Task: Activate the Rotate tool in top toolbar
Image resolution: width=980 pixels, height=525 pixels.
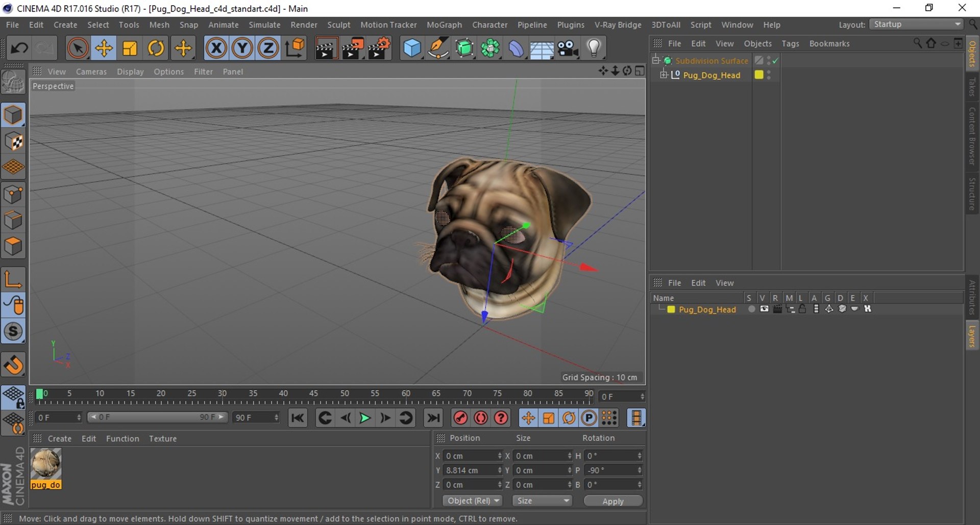Action: point(156,49)
